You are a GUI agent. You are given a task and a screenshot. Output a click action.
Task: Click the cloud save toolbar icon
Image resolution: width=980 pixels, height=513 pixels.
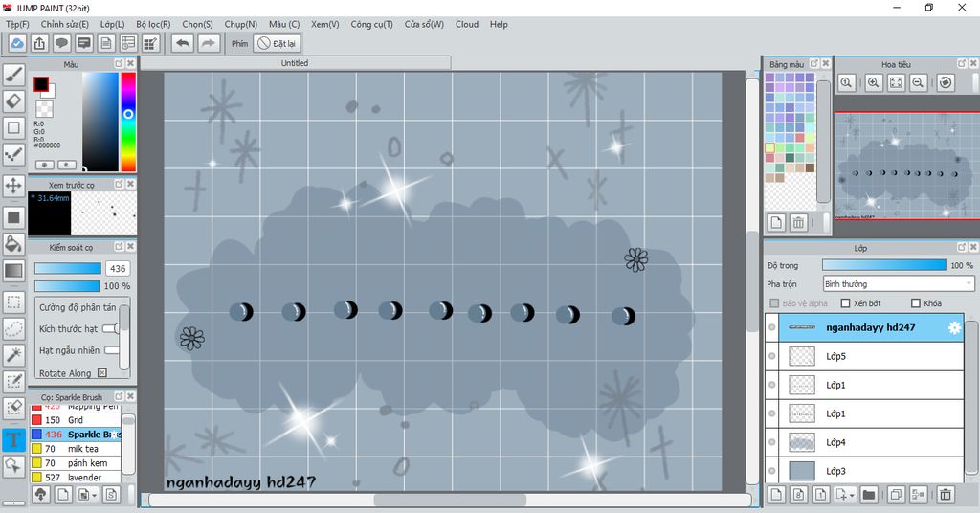click(17, 44)
